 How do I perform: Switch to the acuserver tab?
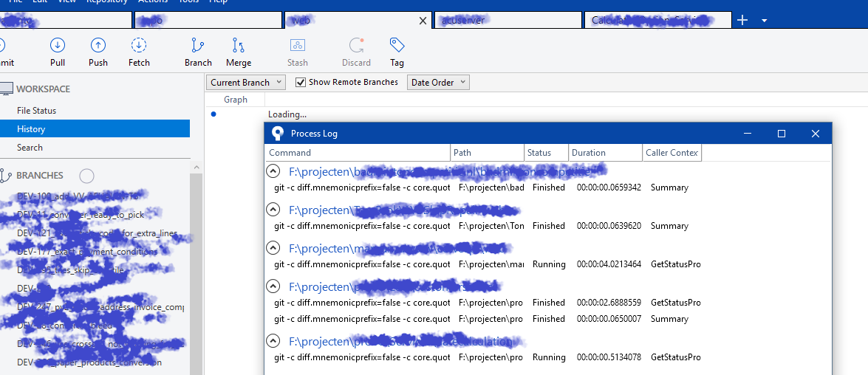(508, 21)
